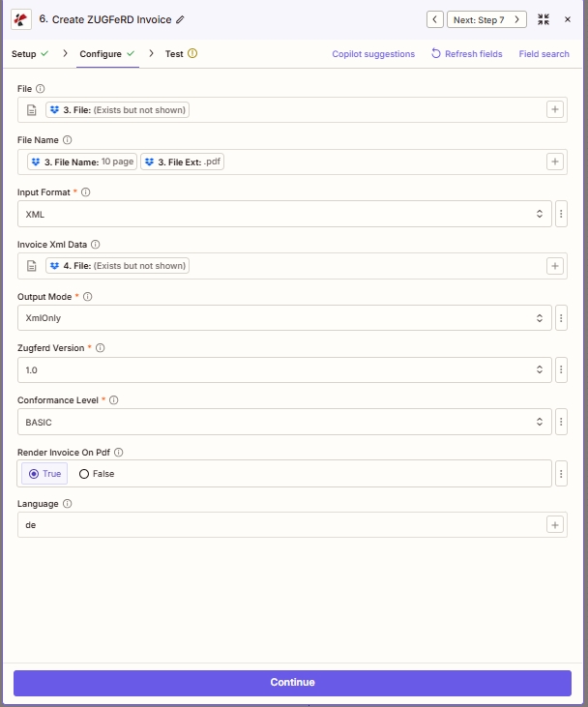
Task: Switch to Configure tab
Action: pos(107,53)
